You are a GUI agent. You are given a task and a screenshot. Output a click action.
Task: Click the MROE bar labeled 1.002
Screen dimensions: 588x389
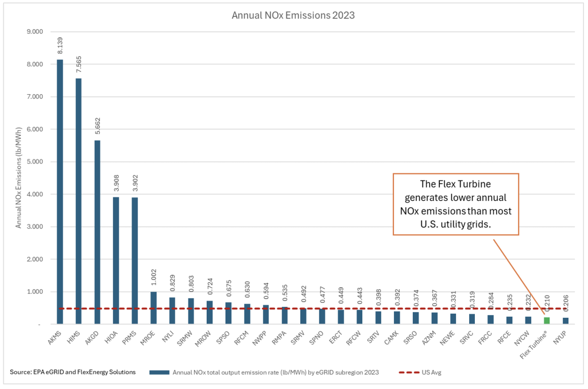(153, 308)
